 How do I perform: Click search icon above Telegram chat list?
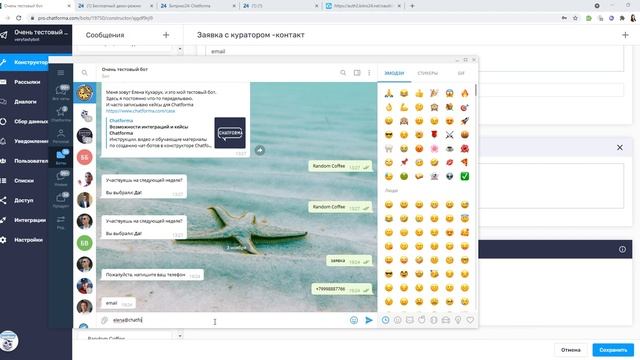pos(84,73)
